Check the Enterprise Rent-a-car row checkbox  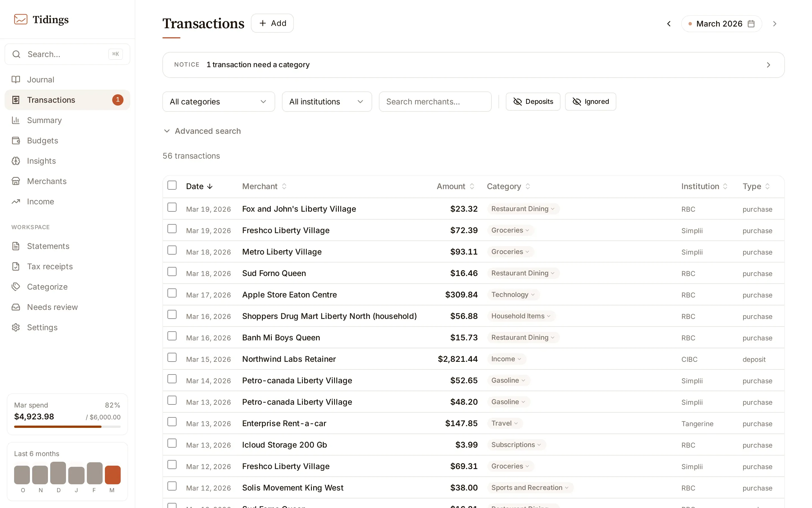pos(172,422)
